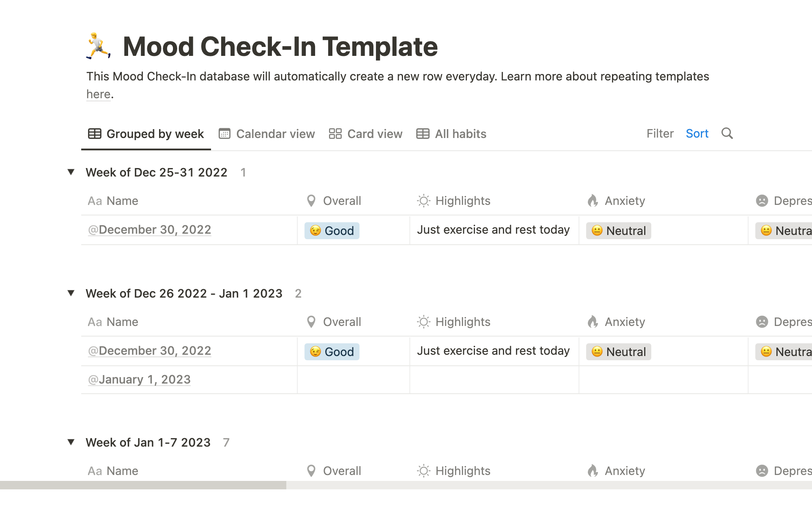Click the Highlights sun icon in first group
The height and width of the screenshot is (508, 812).
coord(423,201)
